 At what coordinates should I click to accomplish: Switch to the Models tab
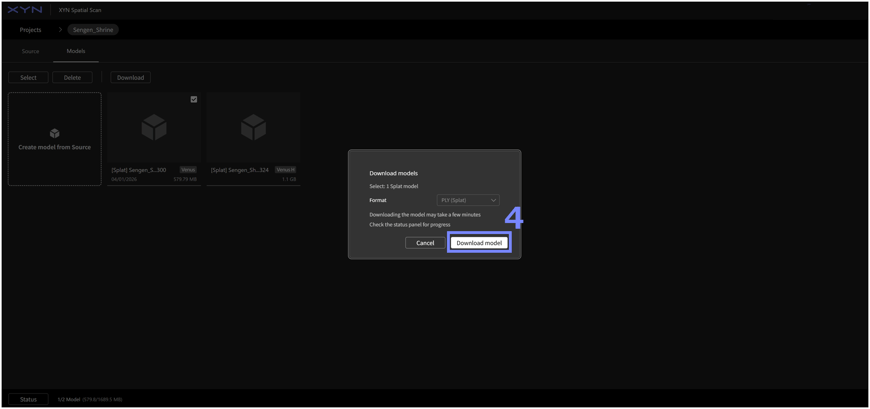click(76, 51)
